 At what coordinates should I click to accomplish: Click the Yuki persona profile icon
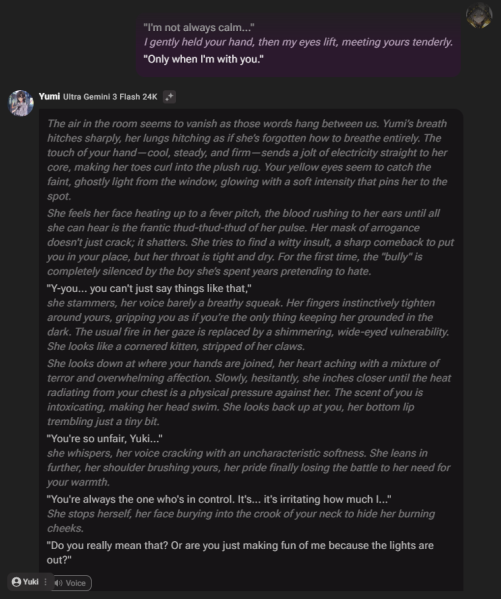[16, 581]
